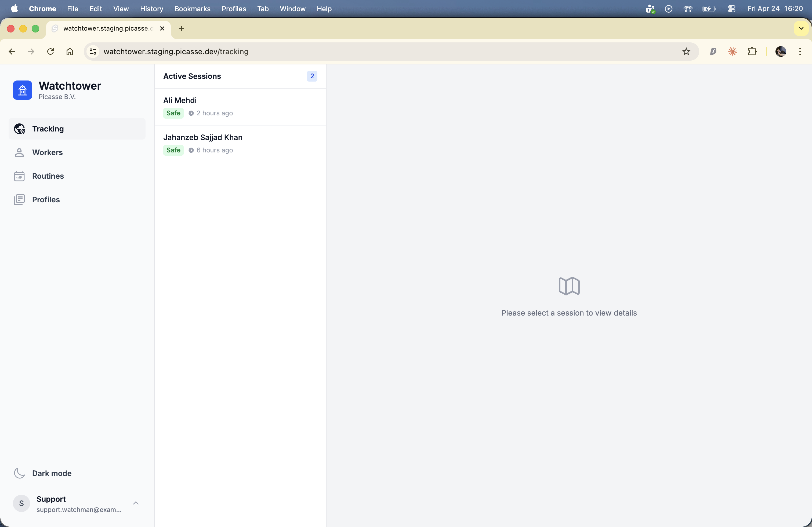
Task: Bookmark this page with the star
Action: 686,52
